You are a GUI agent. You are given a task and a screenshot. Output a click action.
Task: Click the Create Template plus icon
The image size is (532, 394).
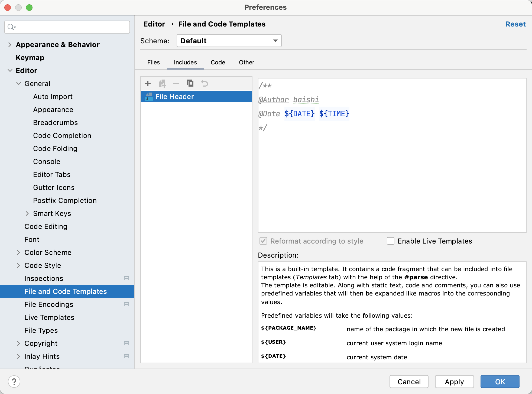pyautogui.click(x=148, y=83)
